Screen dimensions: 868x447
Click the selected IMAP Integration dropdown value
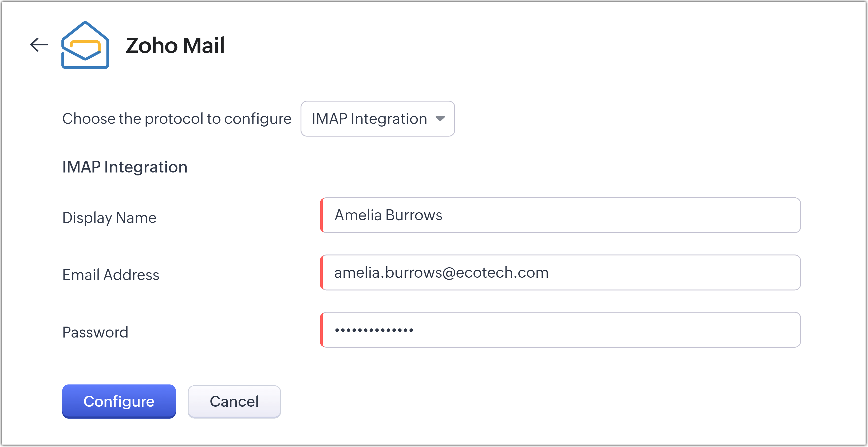tap(369, 119)
